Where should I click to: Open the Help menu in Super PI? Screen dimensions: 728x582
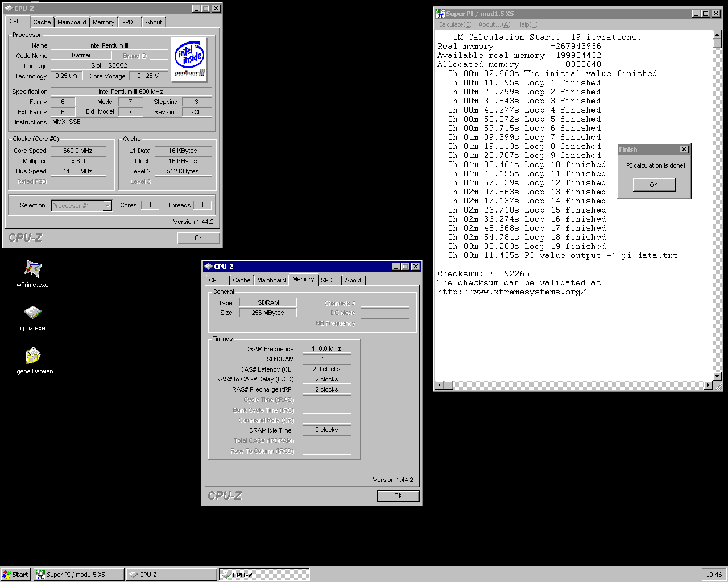coord(527,24)
